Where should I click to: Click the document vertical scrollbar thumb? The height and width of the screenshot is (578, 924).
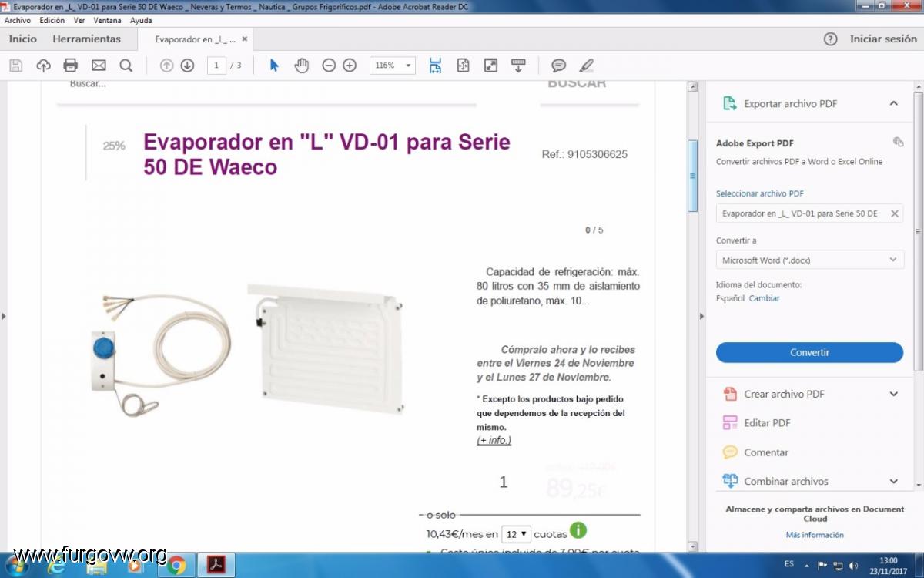pos(692,176)
